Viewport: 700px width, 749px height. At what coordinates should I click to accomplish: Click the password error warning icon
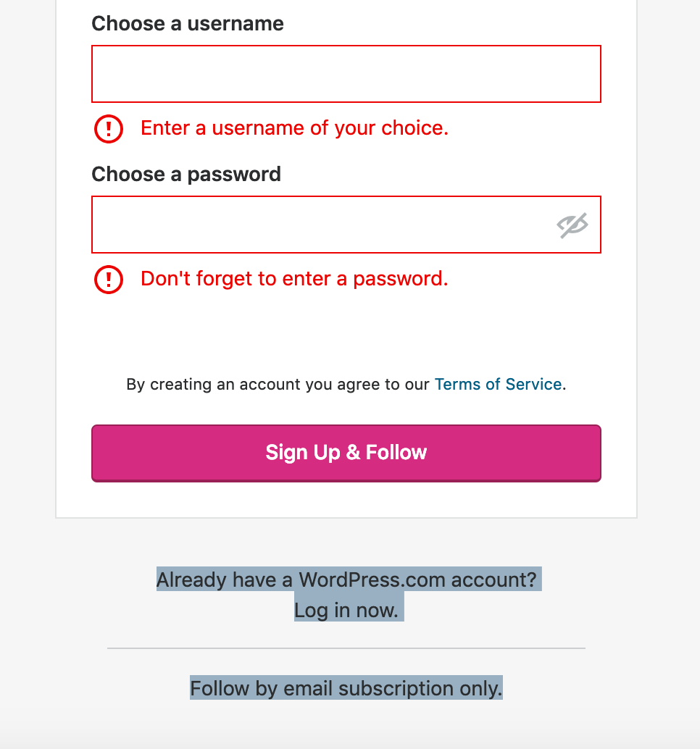point(109,279)
